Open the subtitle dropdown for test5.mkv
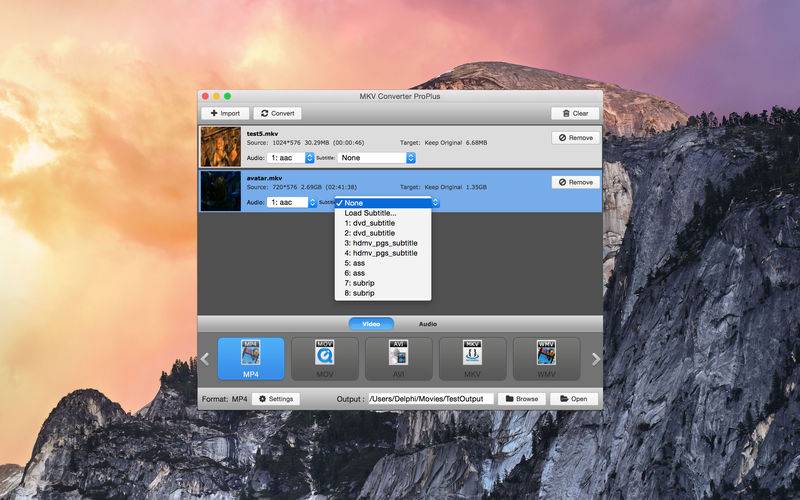The image size is (800, 500). pyautogui.click(x=376, y=158)
